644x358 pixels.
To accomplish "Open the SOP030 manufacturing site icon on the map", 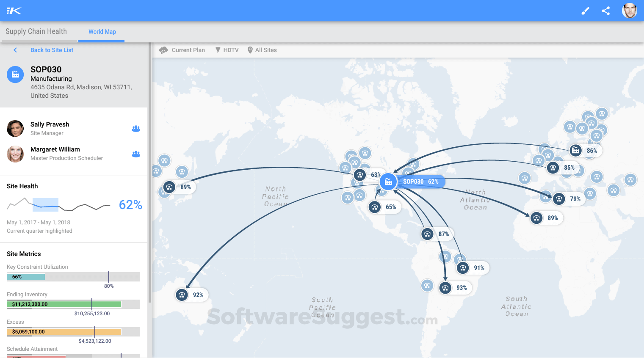I will click(388, 182).
